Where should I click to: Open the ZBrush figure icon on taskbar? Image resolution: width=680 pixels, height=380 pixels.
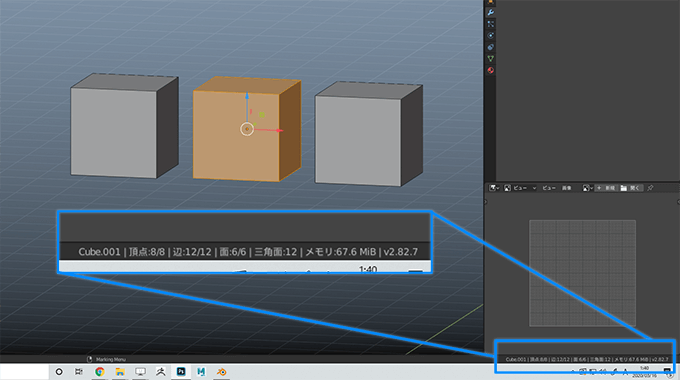click(x=160, y=372)
